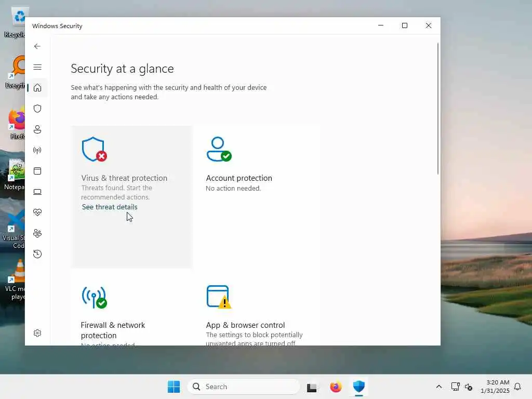Click Windows Security shield in taskbar
This screenshot has height=399, width=532.
point(358,387)
